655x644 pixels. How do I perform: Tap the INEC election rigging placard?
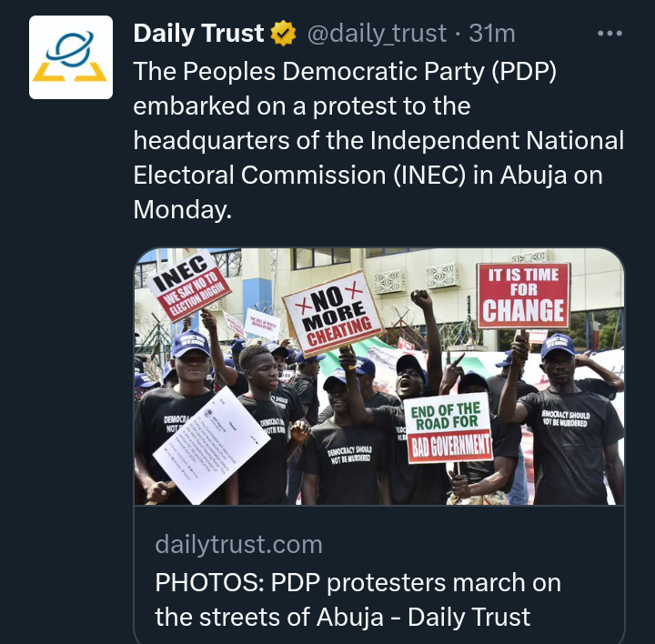click(x=190, y=287)
